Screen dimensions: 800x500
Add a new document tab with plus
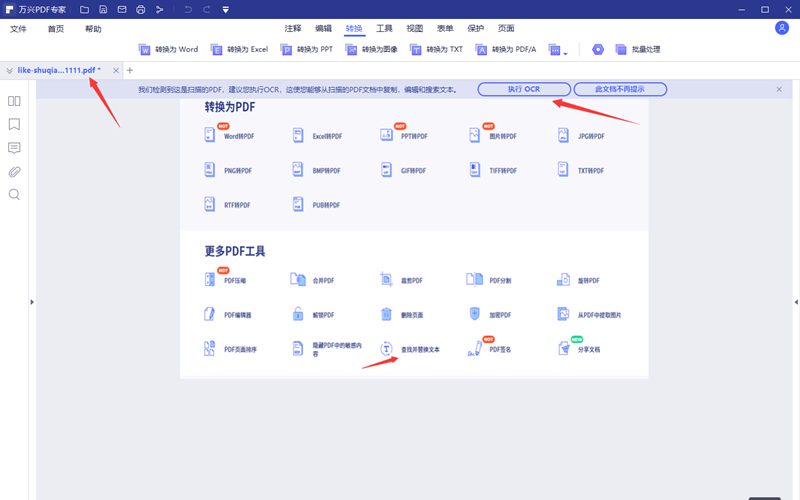click(130, 70)
